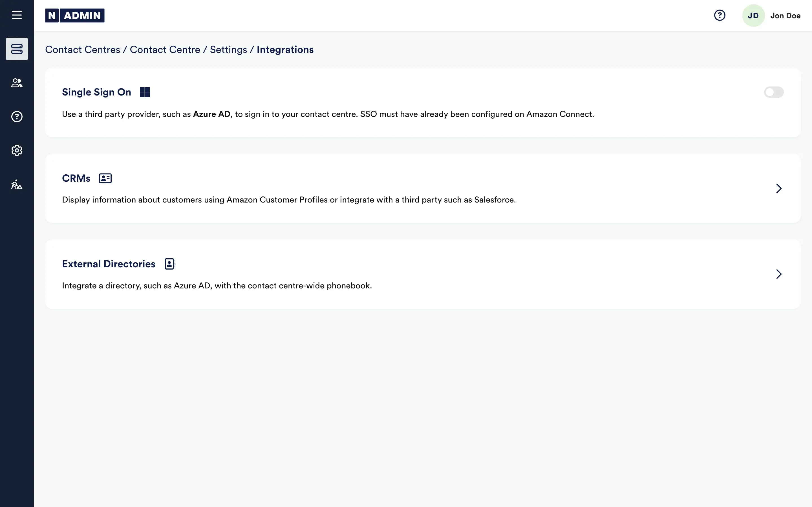Image resolution: width=812 pixels, height=507 pixels.
Task: Click the Single Sign On grid icon
Action: click(x=145, y=92)
